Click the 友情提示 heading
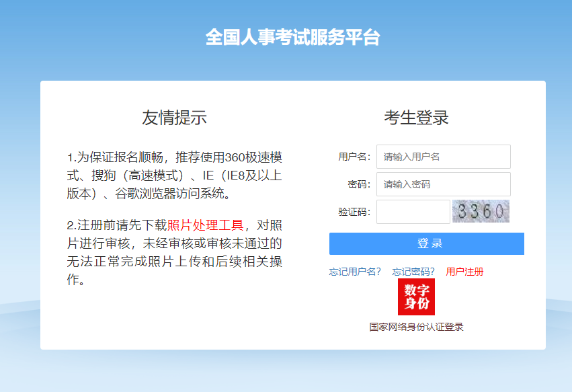 [174, 118]
